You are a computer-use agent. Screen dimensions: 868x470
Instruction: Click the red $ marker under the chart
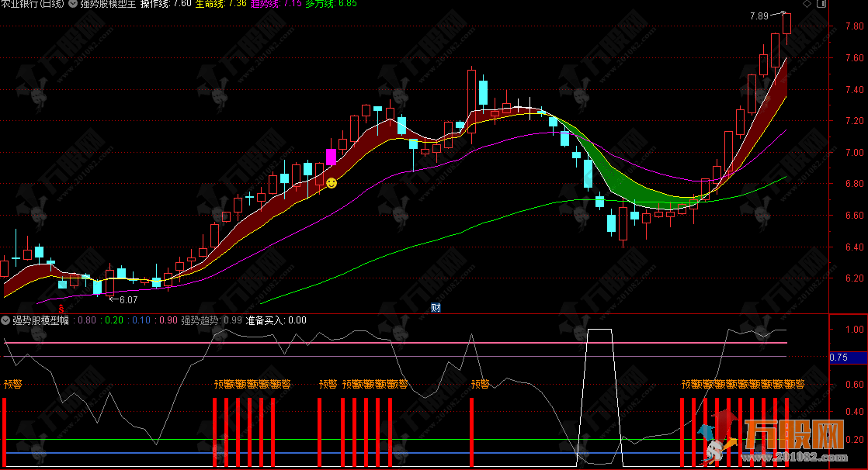tap(63, 307)
